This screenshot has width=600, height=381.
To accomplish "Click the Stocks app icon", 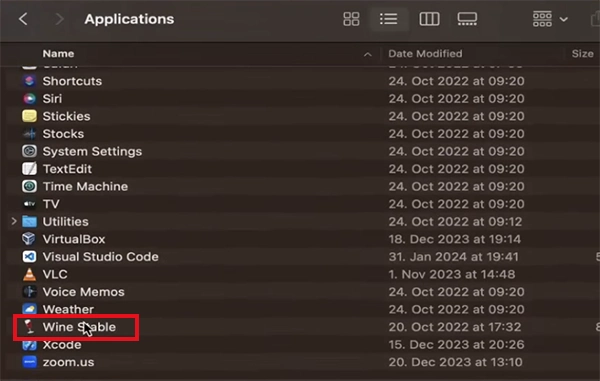I will click(29, 134).
